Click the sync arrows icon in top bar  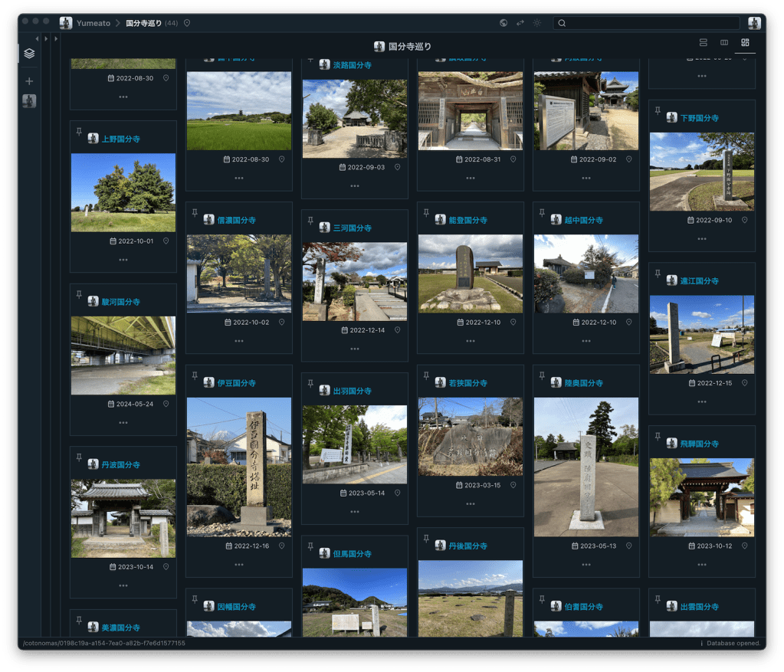[x=520, y=23]
